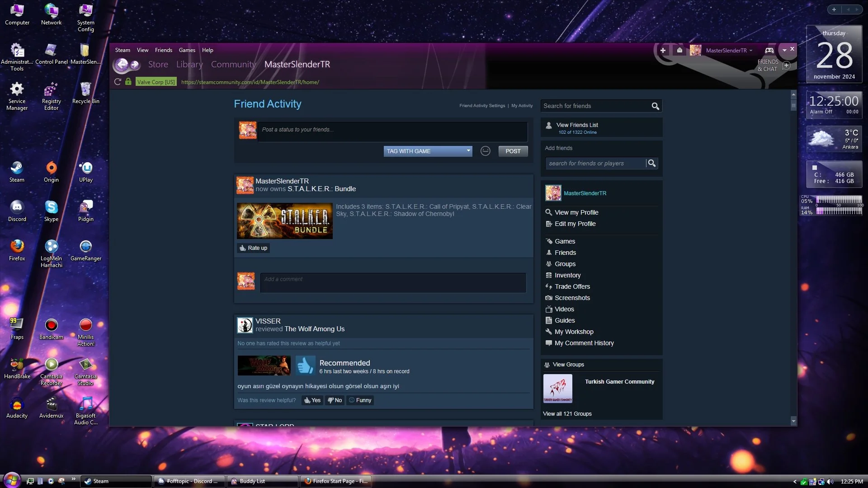This screenshot has height=488, width=868.
Task: Open the Games menu
Action: pyautogui.click(x=187, y=50)
